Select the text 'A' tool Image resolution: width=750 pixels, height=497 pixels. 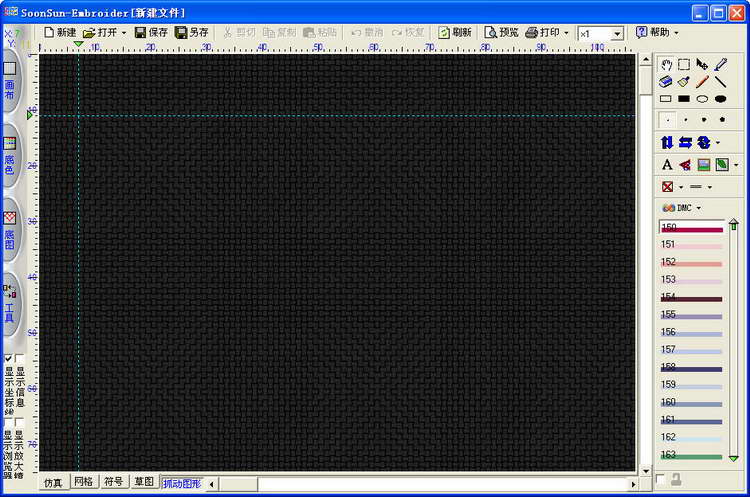[667, 165]
